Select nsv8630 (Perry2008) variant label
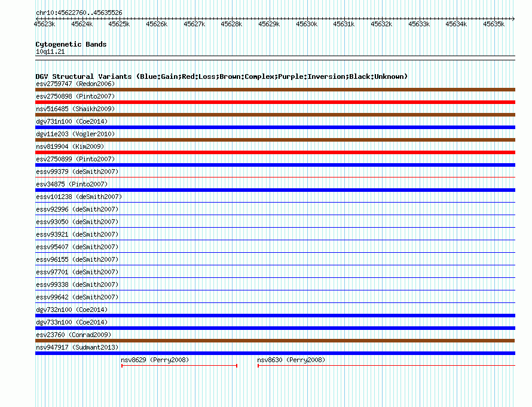The image size is (532, 407). pos(291,360)
